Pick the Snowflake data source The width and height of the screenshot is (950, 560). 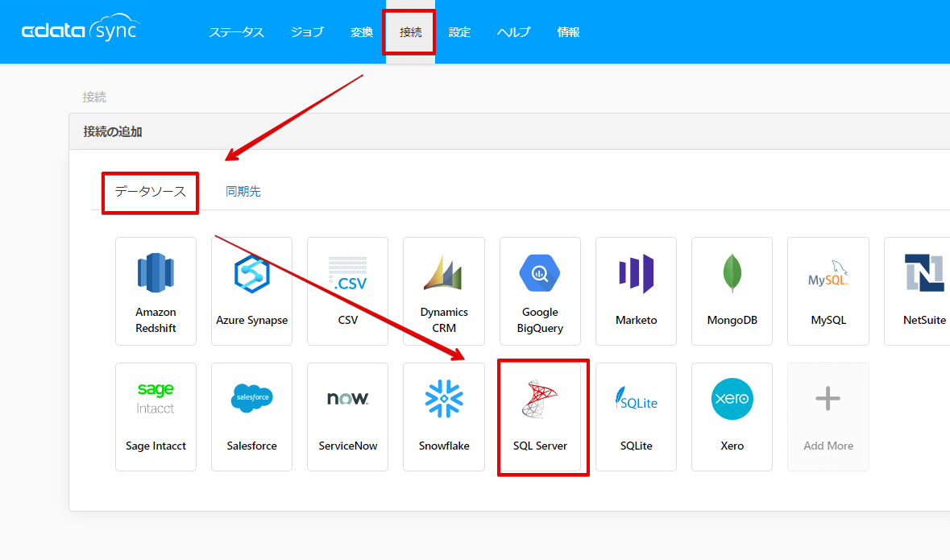click(x=443, y=417)
